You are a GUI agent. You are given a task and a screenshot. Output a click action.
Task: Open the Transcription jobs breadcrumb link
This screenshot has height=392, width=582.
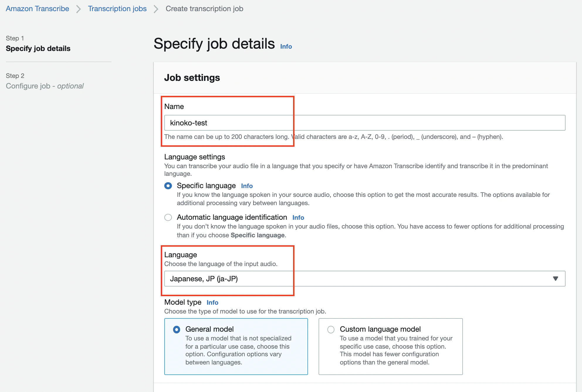tap(117, 8)
